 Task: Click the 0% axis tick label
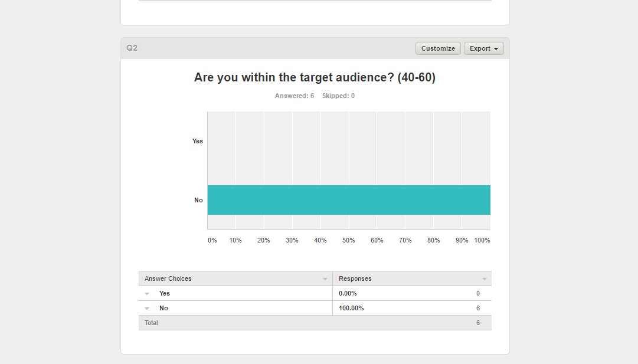[x=212, y=240]
